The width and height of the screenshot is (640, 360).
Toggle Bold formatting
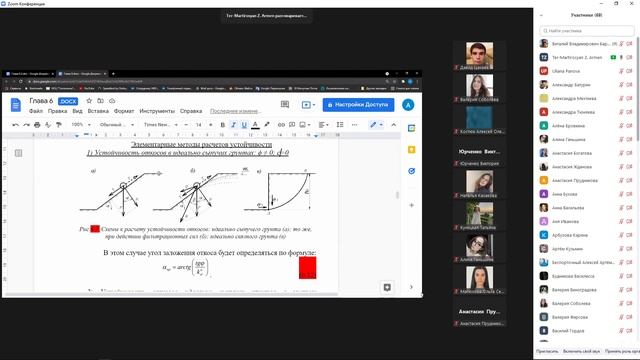pyautogui.click(x=222, y=125)
